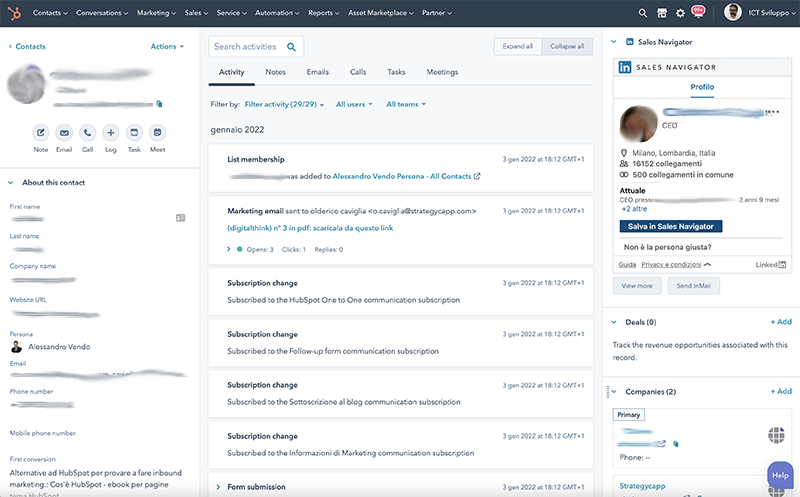Open the Sales menu
The height and width of the screenshot is (497, 800).
click(x=196, y=13)
